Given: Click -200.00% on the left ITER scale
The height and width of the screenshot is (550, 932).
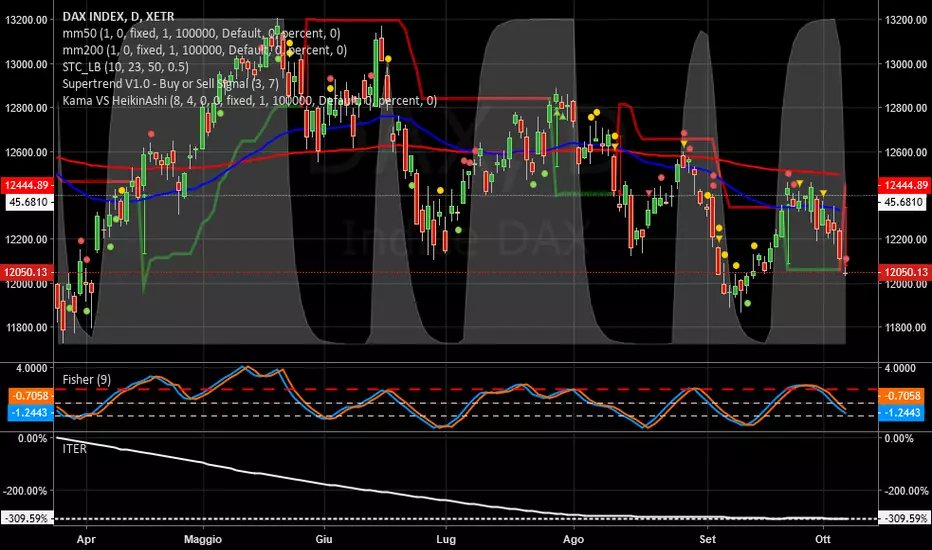Looking at the screenshot, I should (x=25, y=491).
